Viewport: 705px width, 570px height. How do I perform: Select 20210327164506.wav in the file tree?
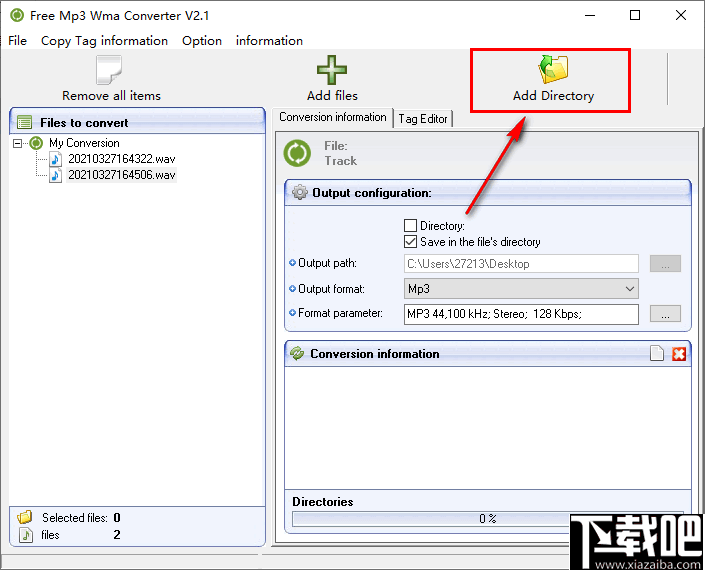pos(121,175)
